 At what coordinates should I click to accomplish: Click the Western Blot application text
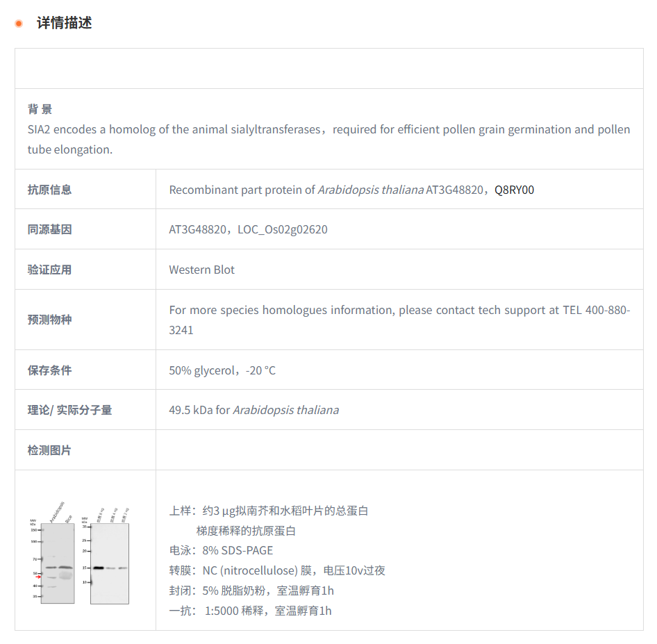pos(201,270)
